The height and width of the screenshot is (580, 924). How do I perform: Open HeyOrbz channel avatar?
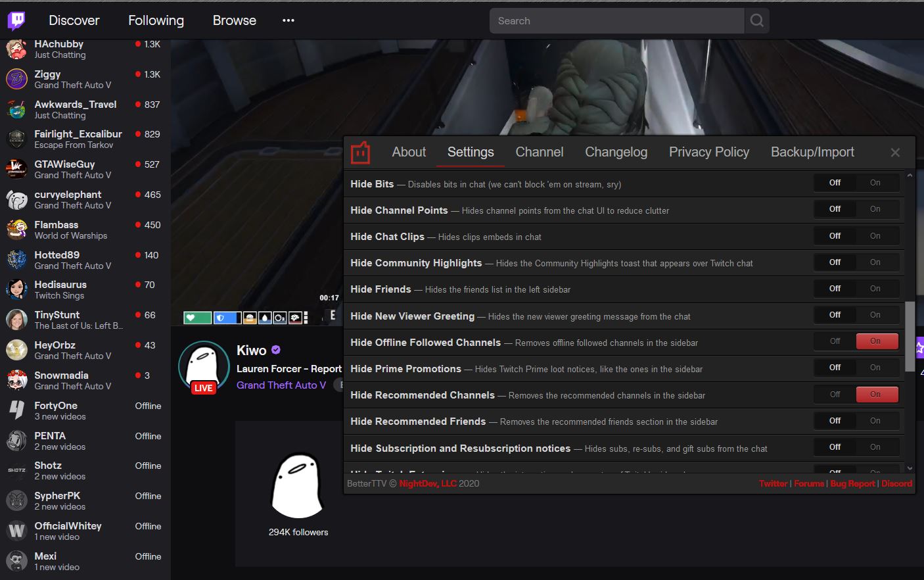click(16, 350)
